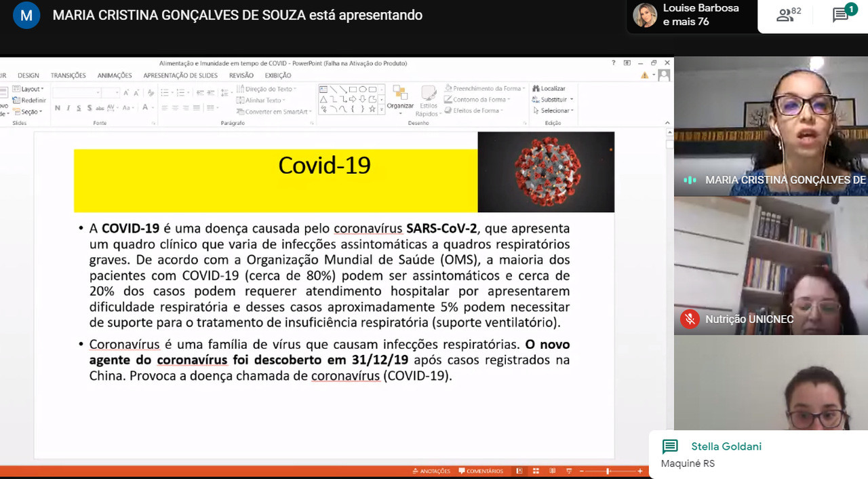This screenshot has height=479, width=868.
Task: Zoom out with the minus button
Action: point(582,471)
